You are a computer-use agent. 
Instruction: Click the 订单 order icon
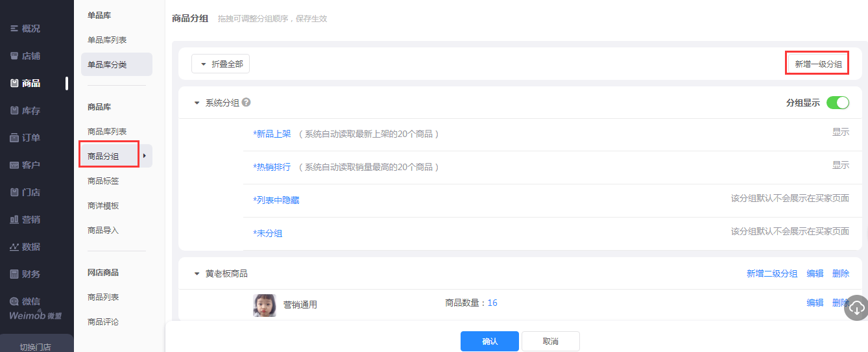coord(14,138)
